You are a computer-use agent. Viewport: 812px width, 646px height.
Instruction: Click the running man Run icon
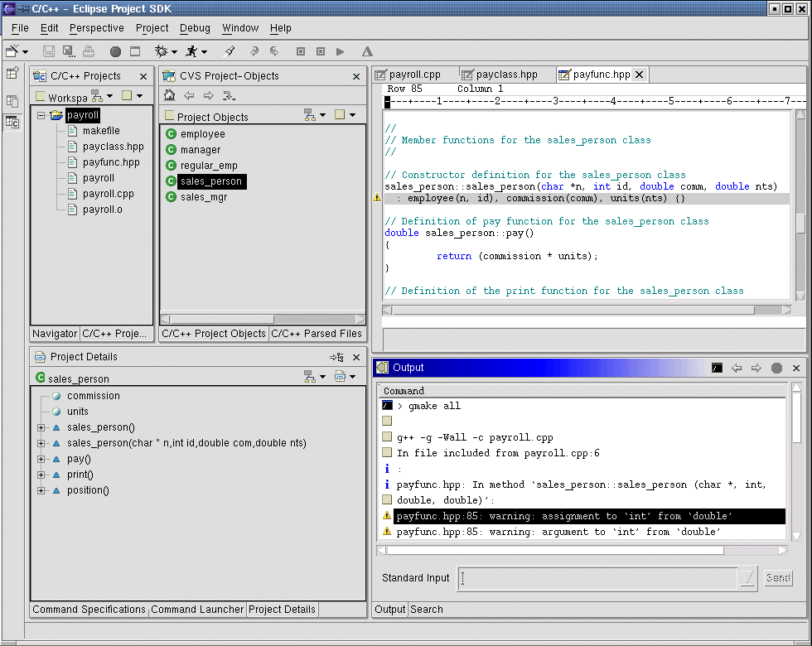tap(192, 51)
